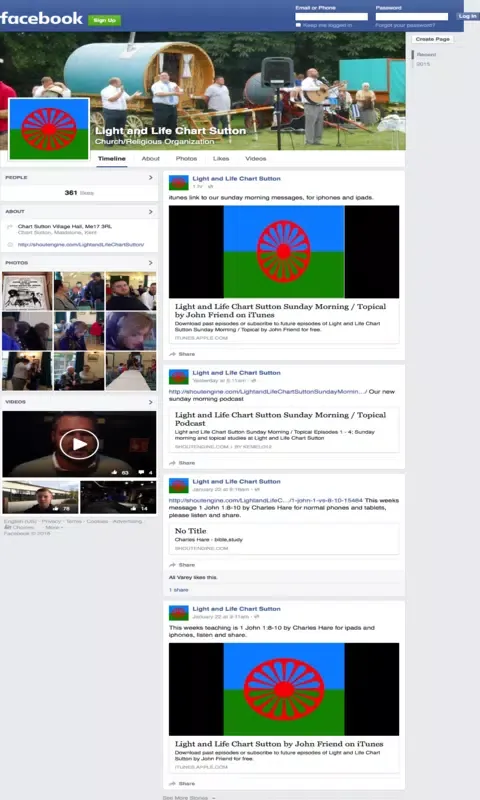This screenshot has width=480, height=800.
Task: Click Share under the last iTunes post
Action: [x=187, y=784]
